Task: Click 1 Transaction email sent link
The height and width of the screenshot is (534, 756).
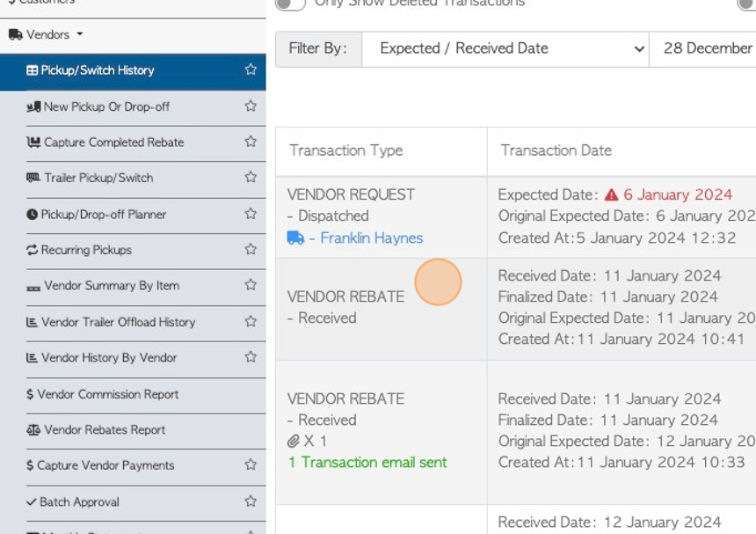Action: (x=367, y=462)
